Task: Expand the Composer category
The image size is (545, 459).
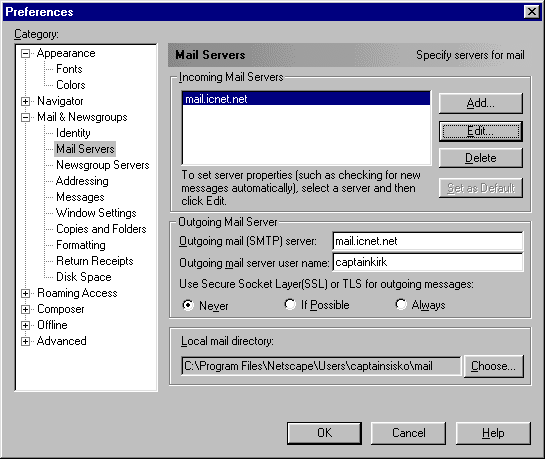Action: (25, 309)
